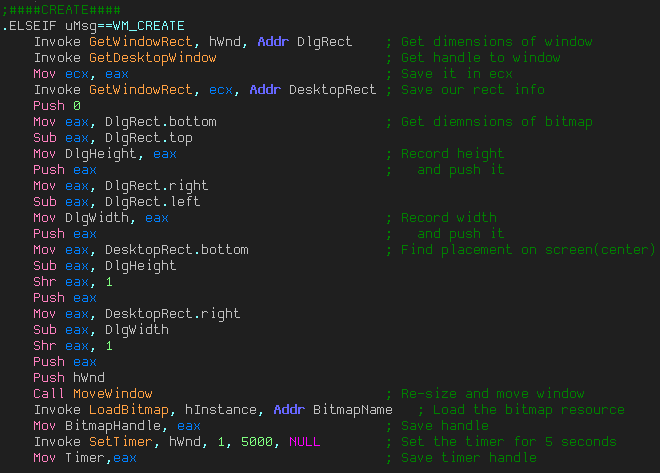Click BitmapName argument after Addr
Image resolution: width=660 pixels, height=473 pixels.
pyautogui.click(x=353, y=410)
